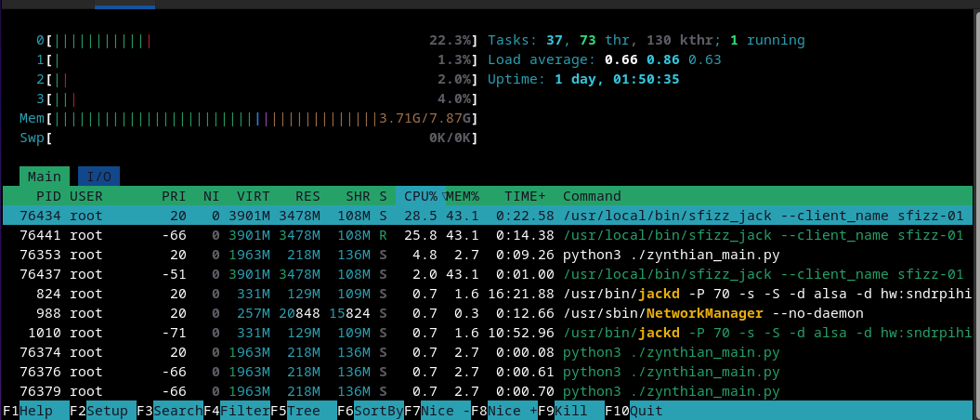Switch to the I/O tab
The height and width of the screenshot is (420, 980).
point(98,177)
